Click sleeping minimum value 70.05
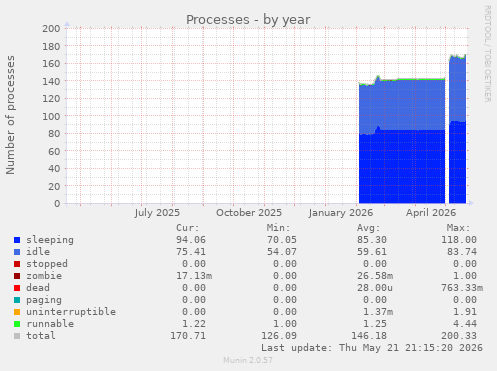Viewport: 497px width, 371px height. coord(282,240)
